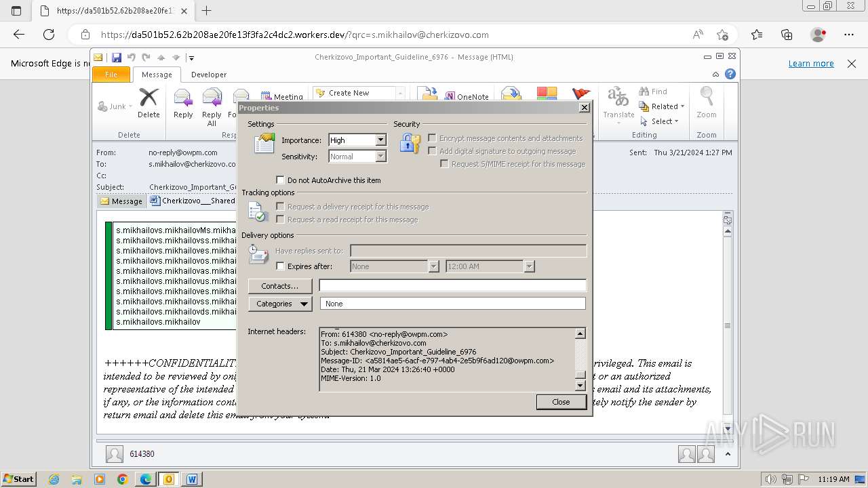Click the Delete message icon in ribbon
868x488 pixels.
[x=149, y=103]
